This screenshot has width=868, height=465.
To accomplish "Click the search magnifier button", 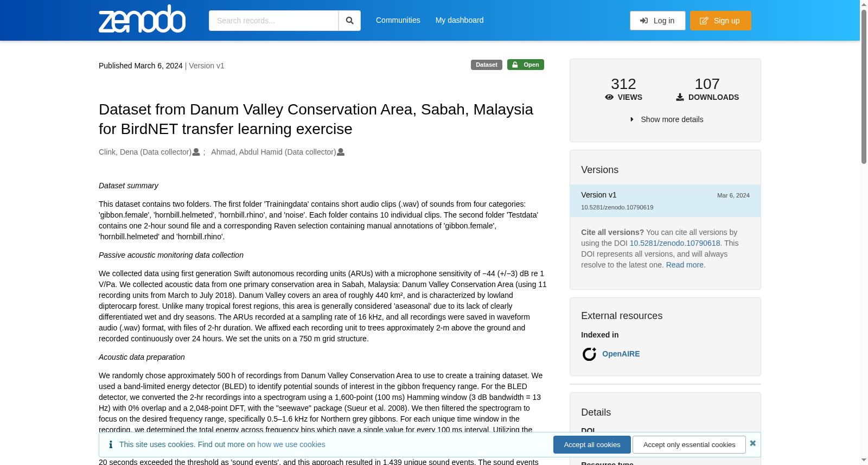I will 350,21.
